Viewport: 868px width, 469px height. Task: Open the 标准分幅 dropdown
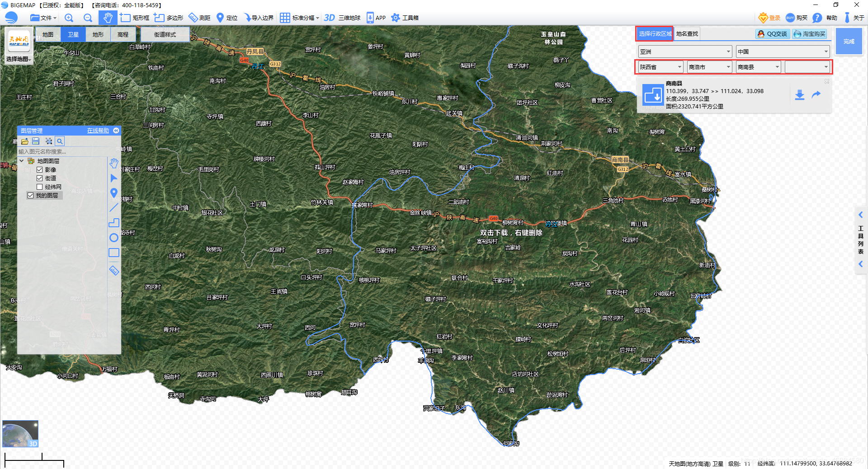299,18
